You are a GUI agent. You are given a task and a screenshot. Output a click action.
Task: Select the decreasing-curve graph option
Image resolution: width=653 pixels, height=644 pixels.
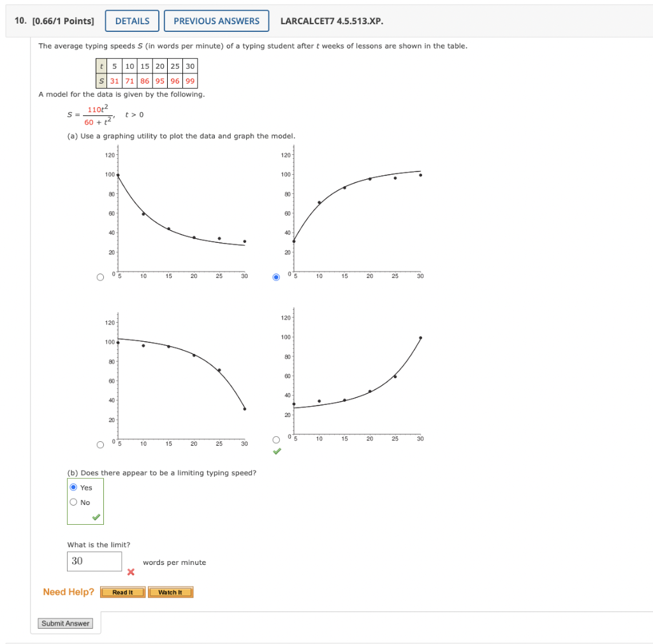pyautogui.click(x=100, y=275)
